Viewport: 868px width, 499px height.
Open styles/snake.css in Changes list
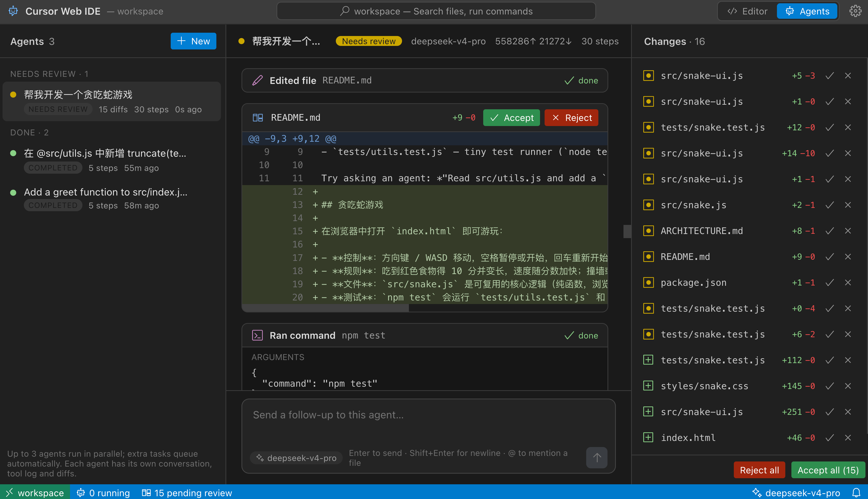[704, 386]
